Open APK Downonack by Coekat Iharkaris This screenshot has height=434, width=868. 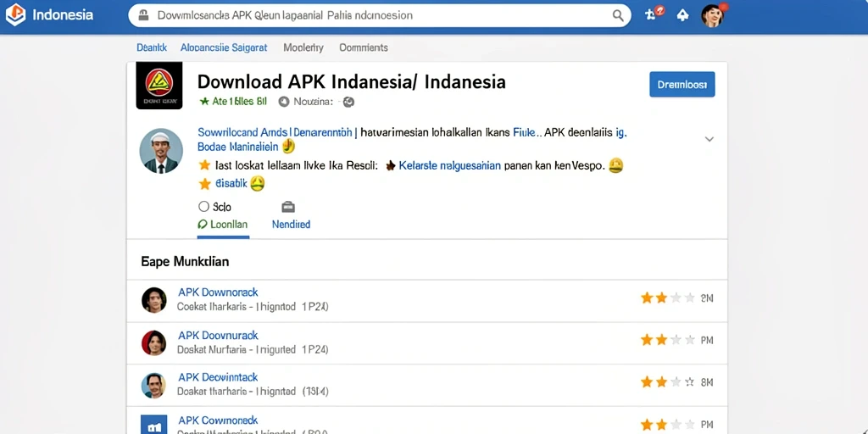[218, 292]
